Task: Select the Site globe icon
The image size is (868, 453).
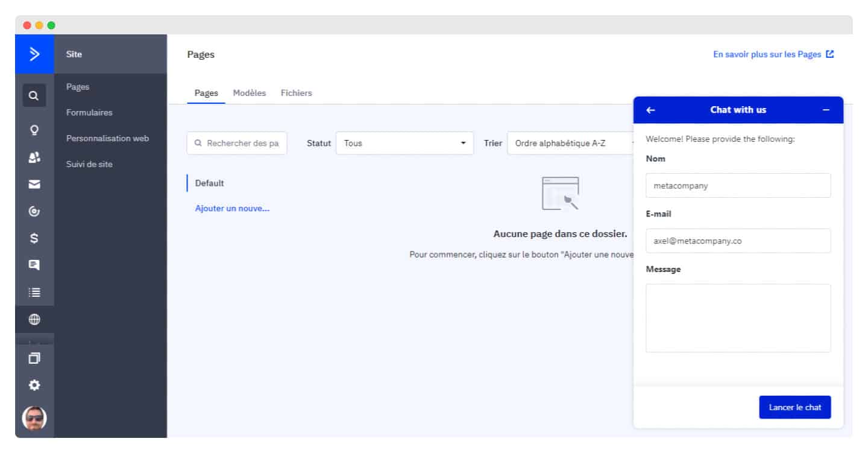Action: 34,319
